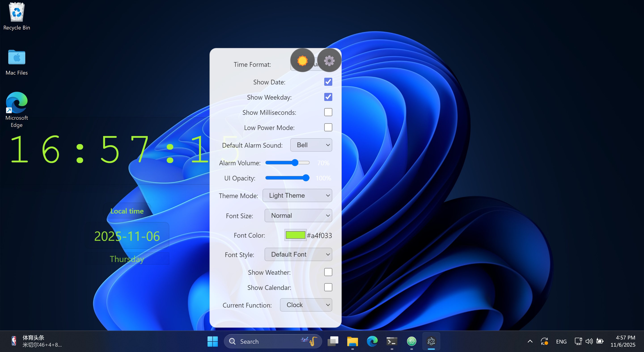Click the ENG language indicator
This screenshot has height=352, width=644.
[561, 341]
